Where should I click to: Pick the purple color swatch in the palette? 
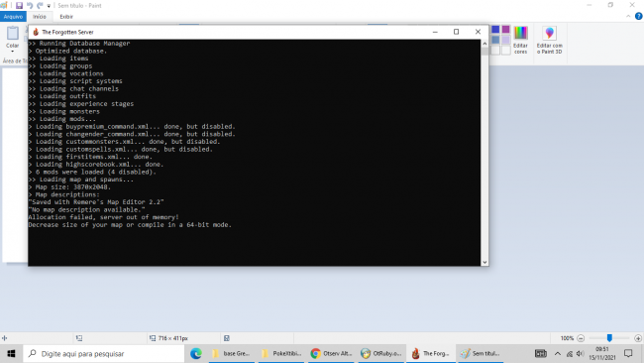(505, 29)
